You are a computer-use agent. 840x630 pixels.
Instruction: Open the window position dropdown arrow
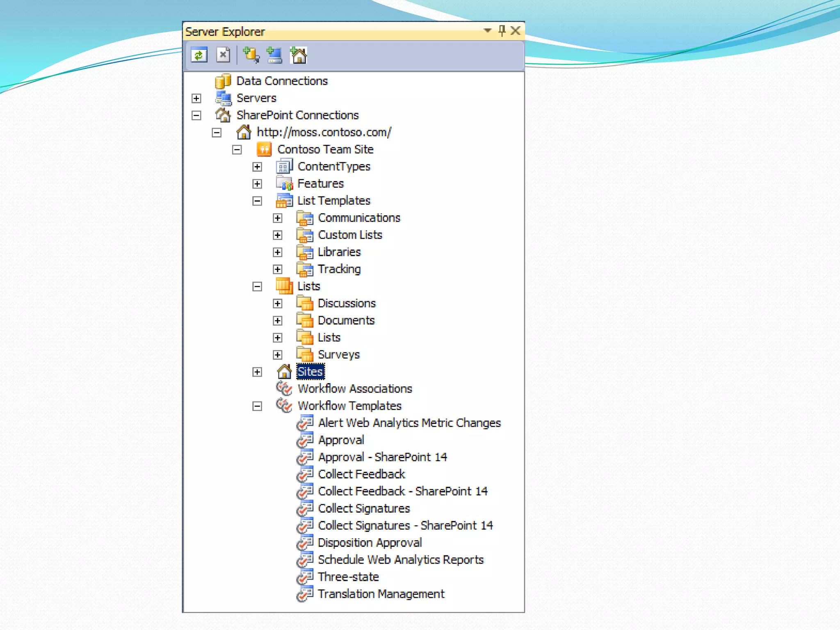click(487, 31)
